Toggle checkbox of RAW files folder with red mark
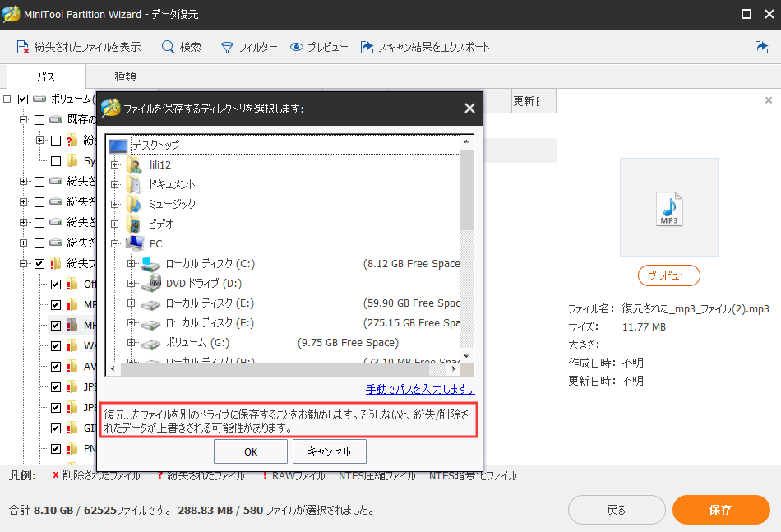Viewport: 781px width, 532px height. click(x=39, y=263)
